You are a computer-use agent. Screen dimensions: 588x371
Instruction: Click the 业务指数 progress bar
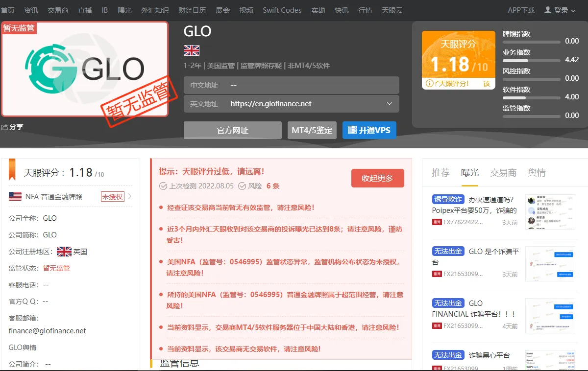click(x=532, y=61)
